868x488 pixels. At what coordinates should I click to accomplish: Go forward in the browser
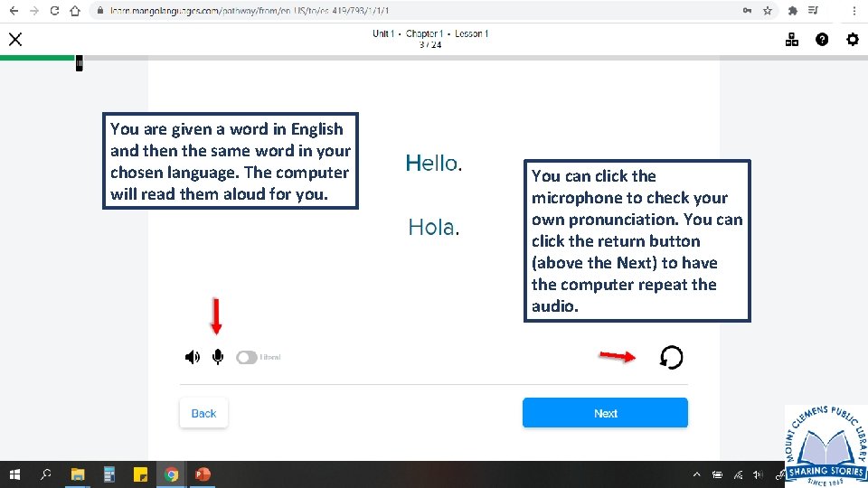[34, 11]
